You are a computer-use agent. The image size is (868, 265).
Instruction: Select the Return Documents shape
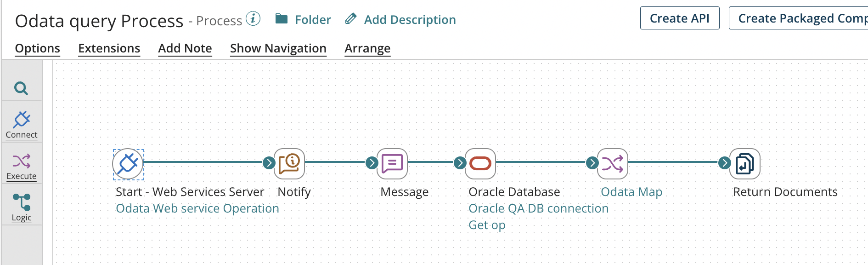[745, 164]
